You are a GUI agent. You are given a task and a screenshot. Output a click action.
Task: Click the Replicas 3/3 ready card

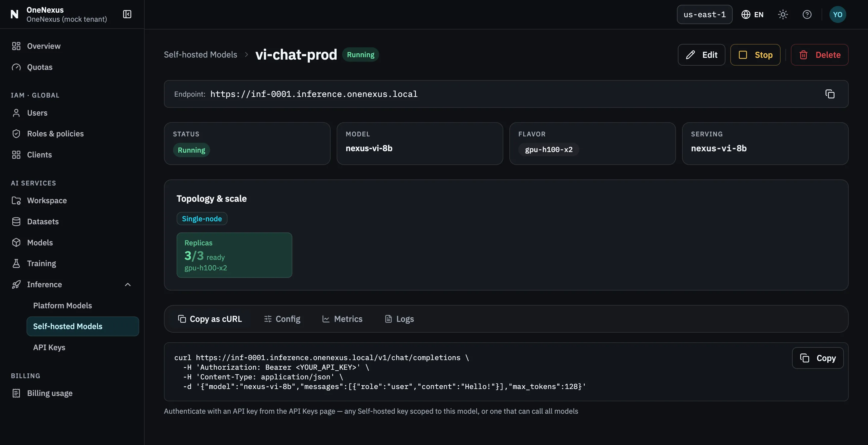(234, 255)
